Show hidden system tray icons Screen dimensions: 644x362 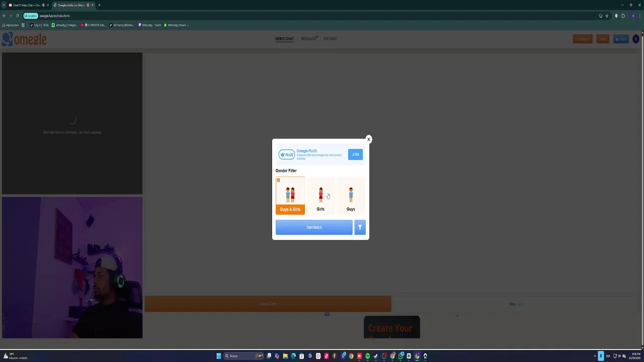pos(595,356)
